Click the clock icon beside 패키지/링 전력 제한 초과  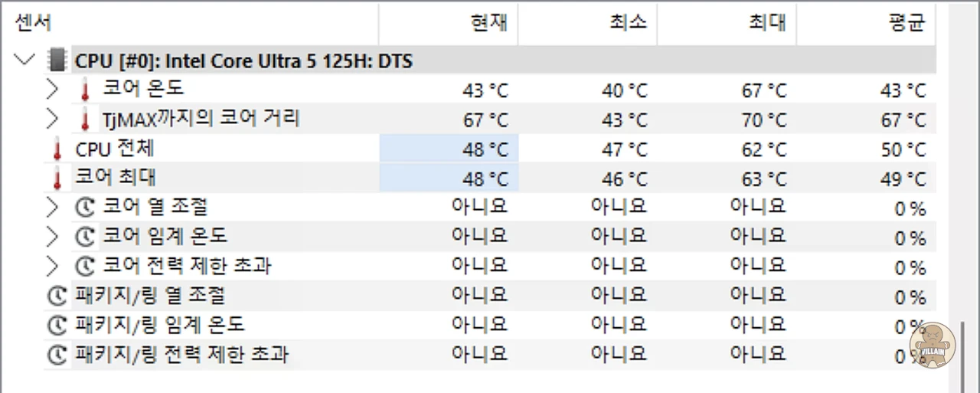(x=57, y=355)
